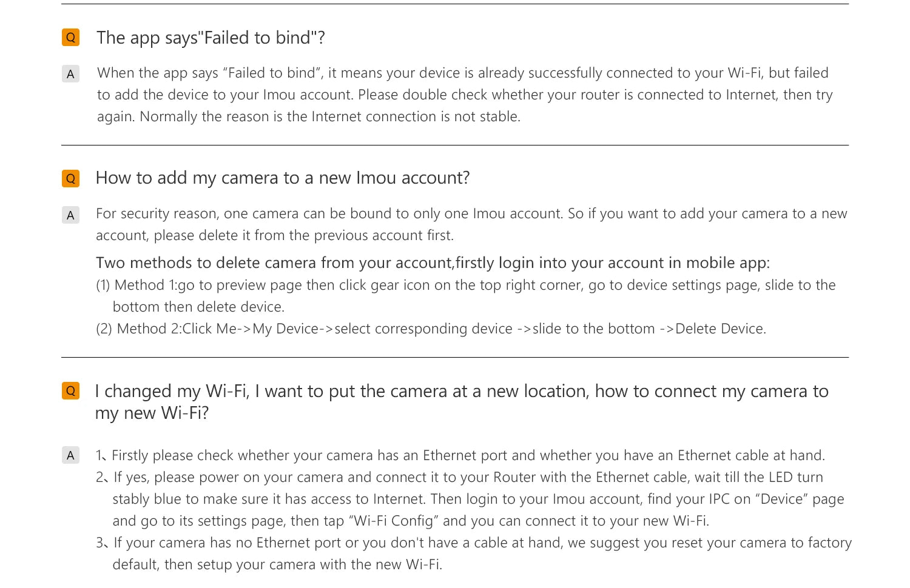The height and width of the screenshot is (588, 910).
Task: Click the "For security reason" answer paragraph
Action: (x=471, y=224)
